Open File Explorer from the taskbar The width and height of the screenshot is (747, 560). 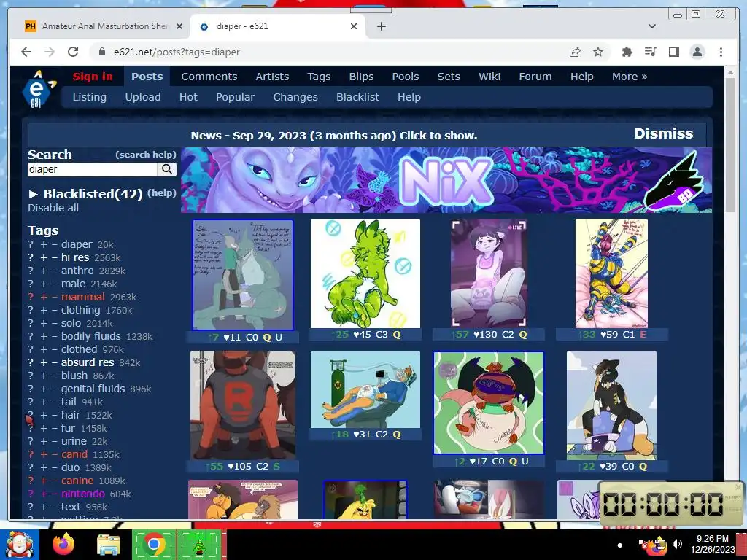click(x=108, y=545)
